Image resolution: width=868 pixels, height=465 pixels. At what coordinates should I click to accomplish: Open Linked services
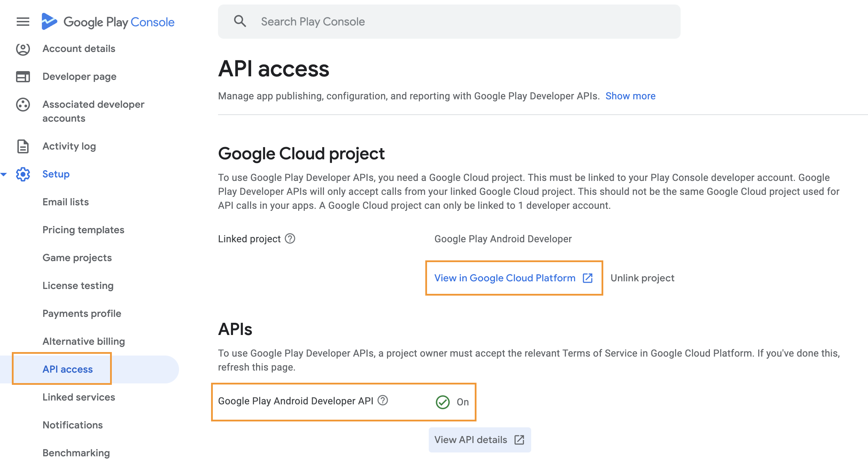click(x=79, y=397)
